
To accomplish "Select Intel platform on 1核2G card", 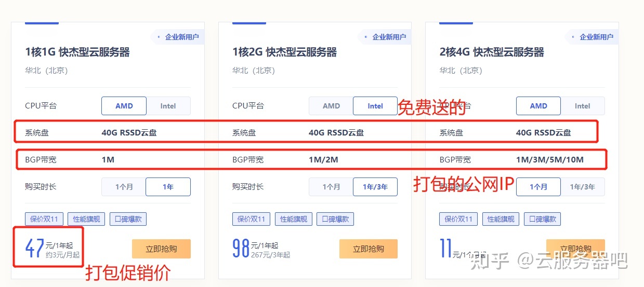I will pyautogui.click(x=375, y=106).
